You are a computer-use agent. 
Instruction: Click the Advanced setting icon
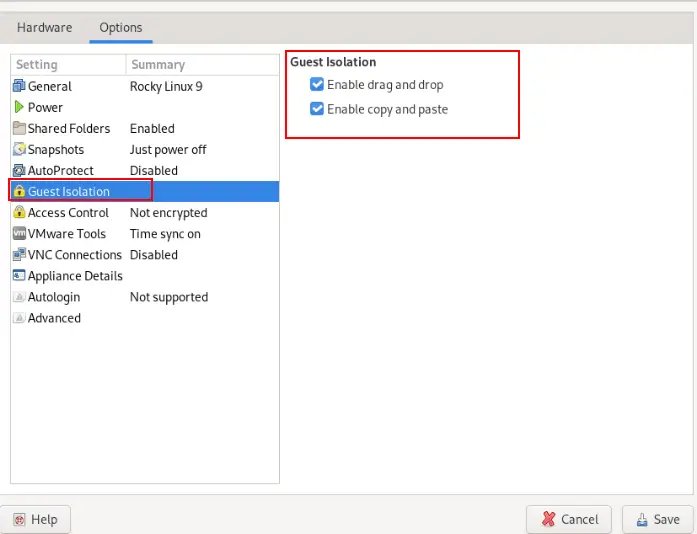[x=19, y=318]
